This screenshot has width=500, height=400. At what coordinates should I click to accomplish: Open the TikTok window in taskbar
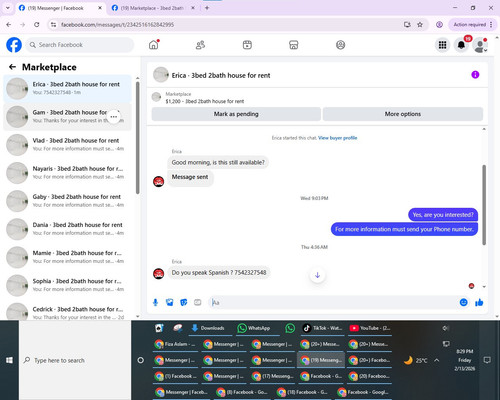[323, 328]
